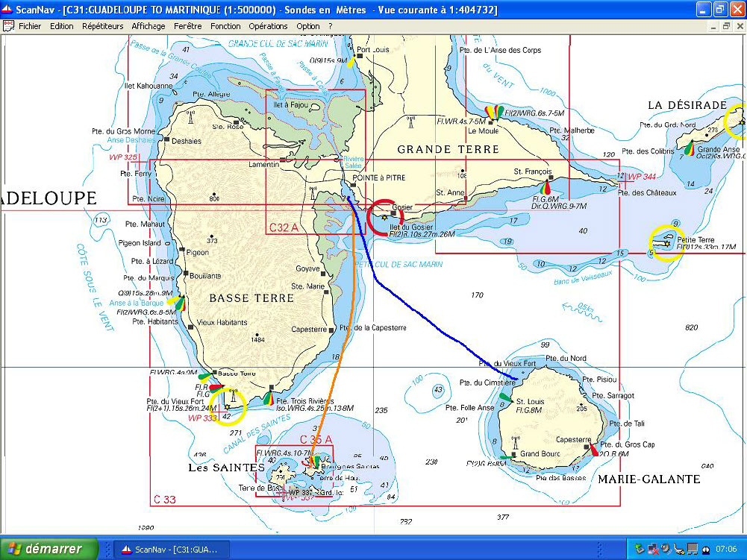
Task: Click the ScanNav taskbar button
Action: [170, 550]
